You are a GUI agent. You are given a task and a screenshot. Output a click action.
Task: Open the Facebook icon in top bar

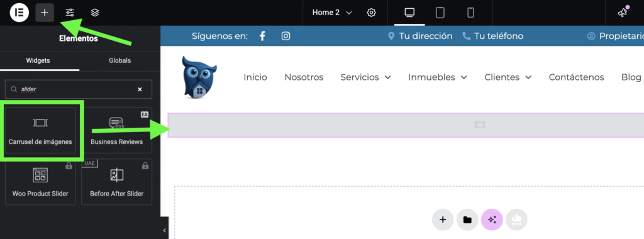(x=263, y=36)
